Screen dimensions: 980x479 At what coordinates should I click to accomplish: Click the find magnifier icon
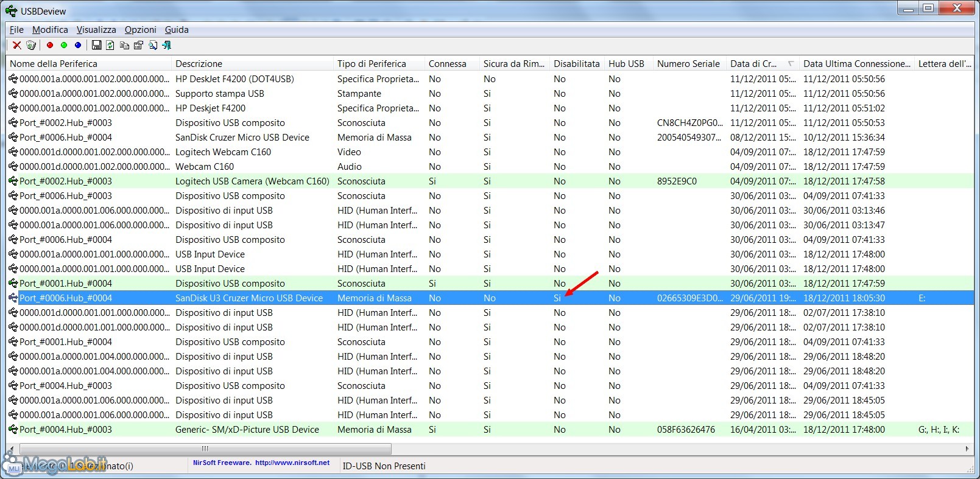(x=152, y=45)
